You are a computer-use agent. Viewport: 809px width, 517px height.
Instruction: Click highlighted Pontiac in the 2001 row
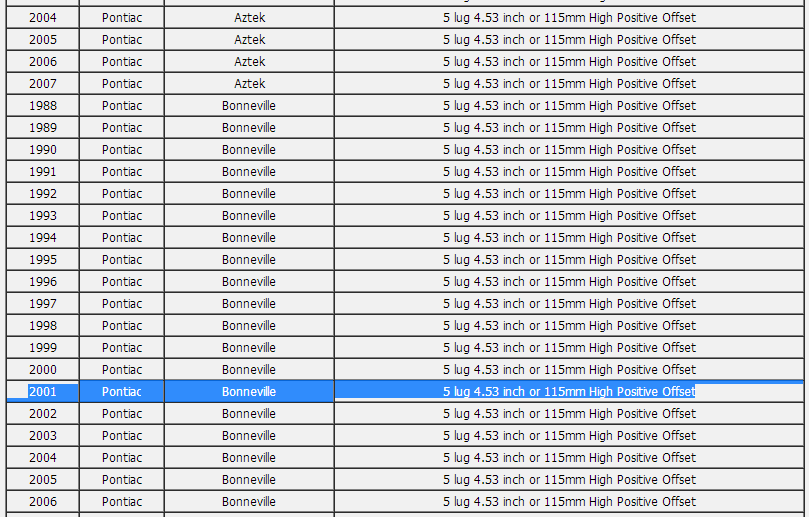(x=122, y=392)
